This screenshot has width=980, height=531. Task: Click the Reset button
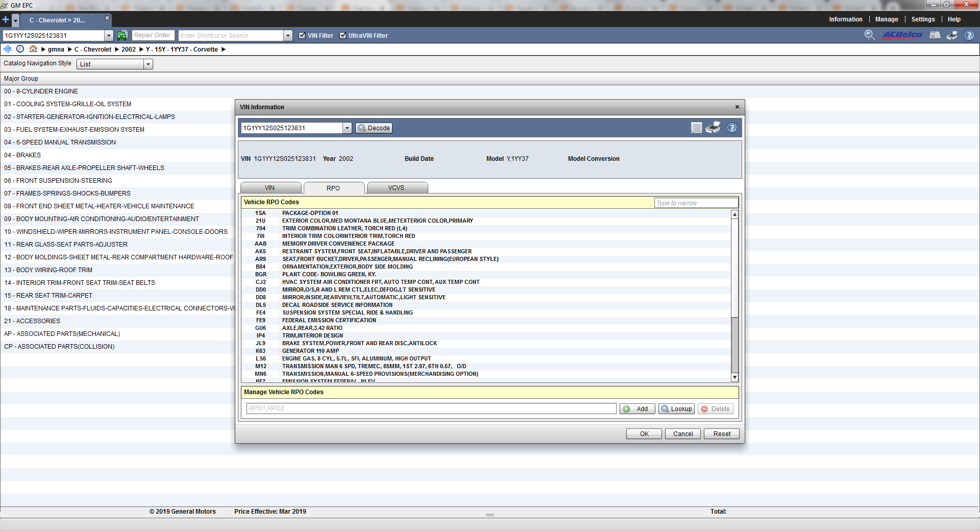coord(722,433)
